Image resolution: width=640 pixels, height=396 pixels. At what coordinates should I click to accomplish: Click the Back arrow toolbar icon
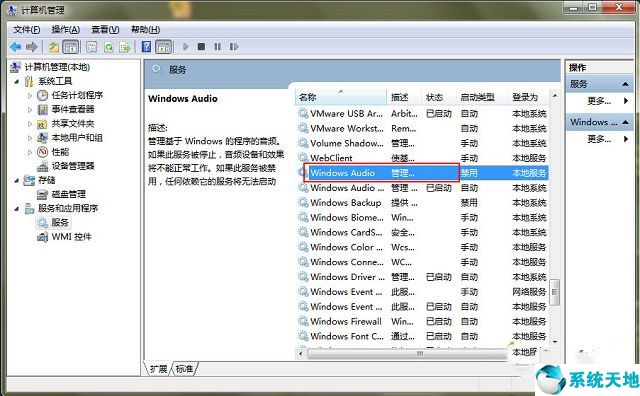(16, 47)
